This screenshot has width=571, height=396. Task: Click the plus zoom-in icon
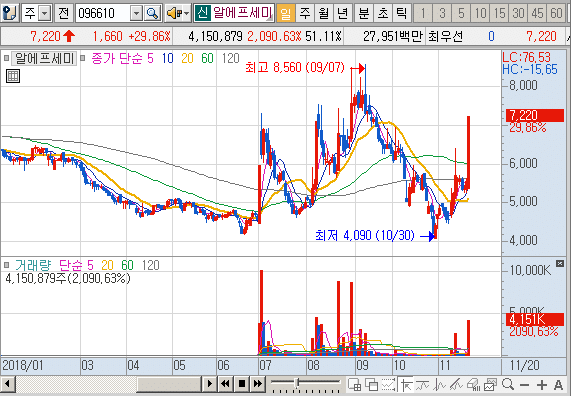tap(542, 385)
